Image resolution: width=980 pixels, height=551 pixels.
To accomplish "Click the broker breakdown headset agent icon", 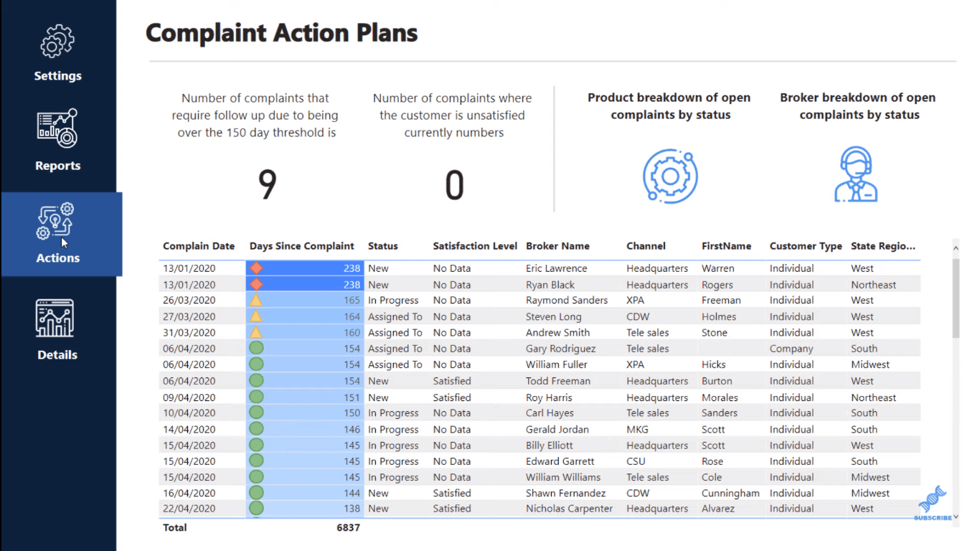I will 856,174.
